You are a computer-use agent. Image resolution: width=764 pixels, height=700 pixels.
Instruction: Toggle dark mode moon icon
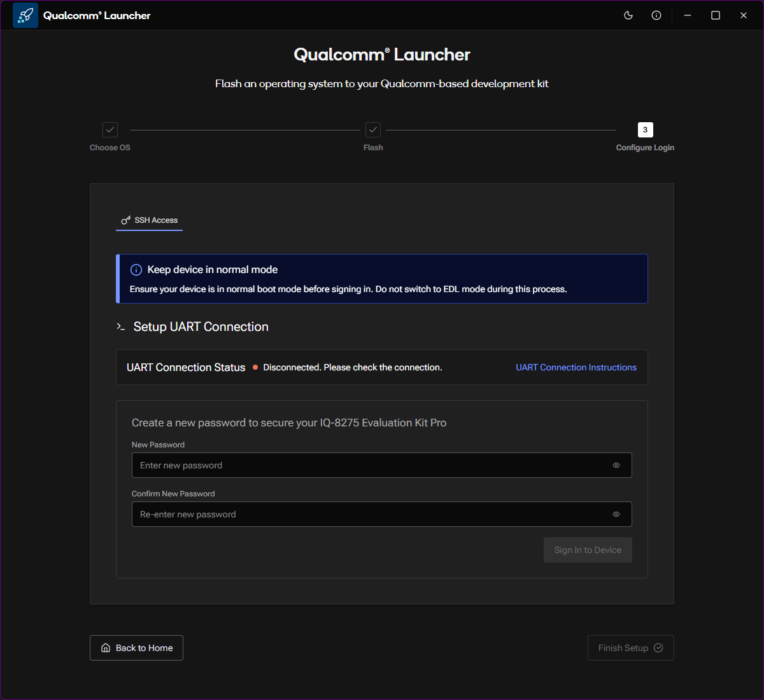pyautogui.click(x=628, y=15)
